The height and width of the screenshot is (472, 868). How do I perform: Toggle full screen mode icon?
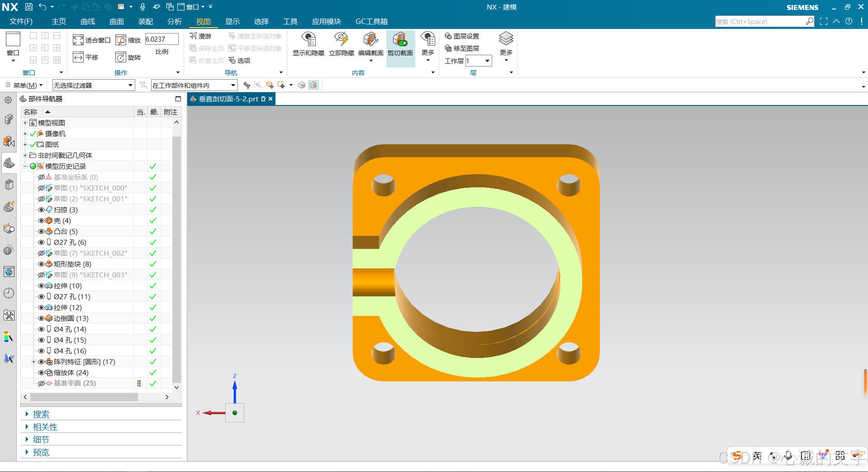coord(824,21)
